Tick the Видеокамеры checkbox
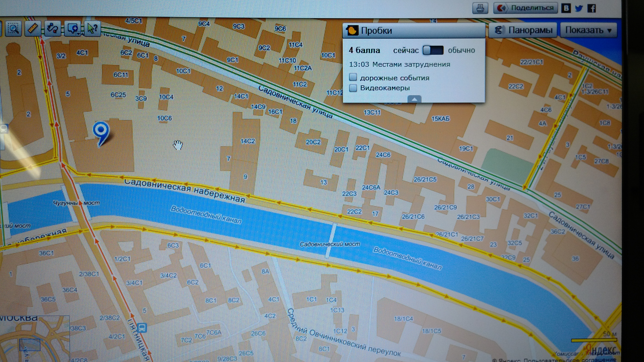644x362 pixels. pos(353,88)
